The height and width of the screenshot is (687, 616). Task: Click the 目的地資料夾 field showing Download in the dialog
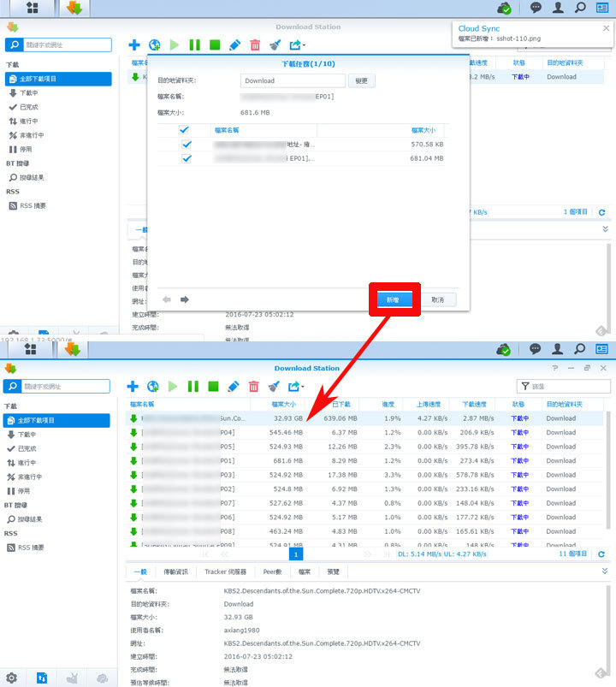pyautogui.click(x=293, y=80)
